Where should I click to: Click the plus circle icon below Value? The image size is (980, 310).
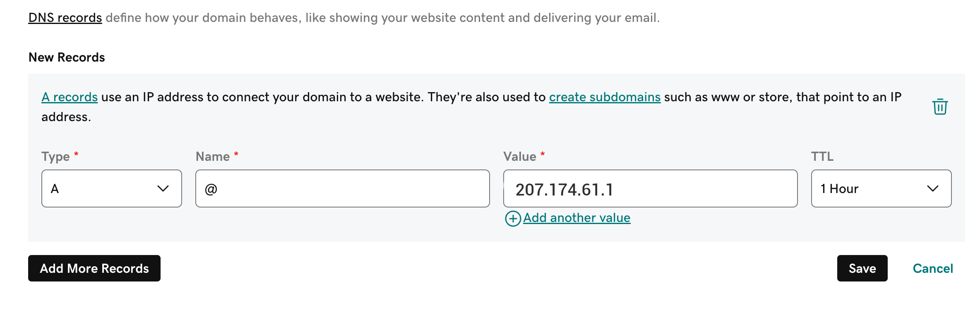513,218
